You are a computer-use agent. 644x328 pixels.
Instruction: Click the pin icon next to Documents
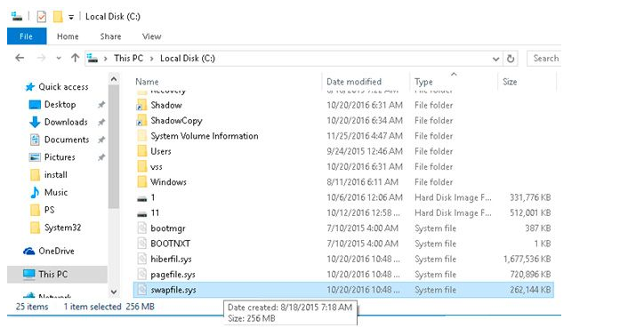tap(101, 140)
